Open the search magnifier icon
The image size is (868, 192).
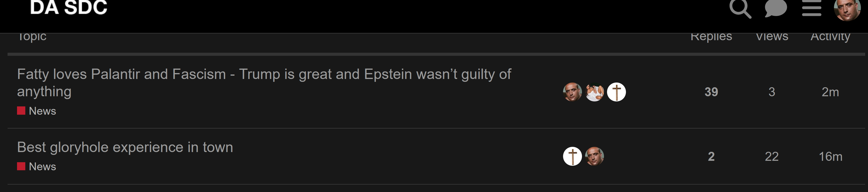[x=740, y=9]
